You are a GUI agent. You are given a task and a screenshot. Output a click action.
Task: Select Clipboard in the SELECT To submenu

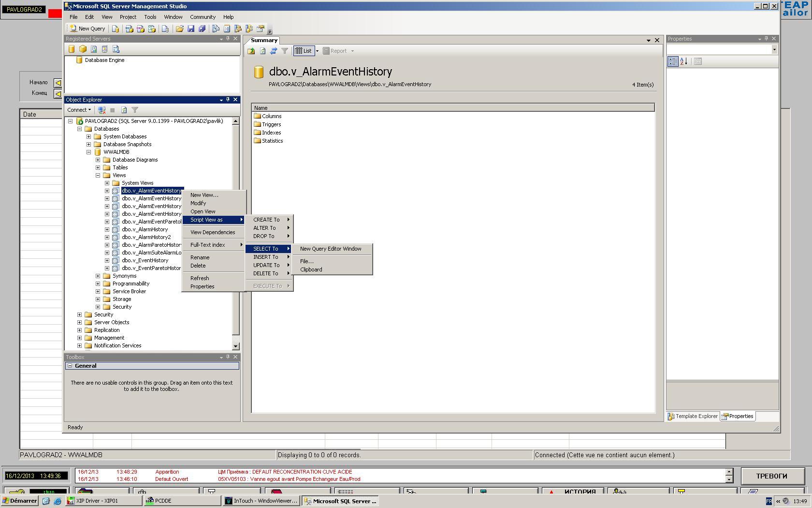click(311, 269)
